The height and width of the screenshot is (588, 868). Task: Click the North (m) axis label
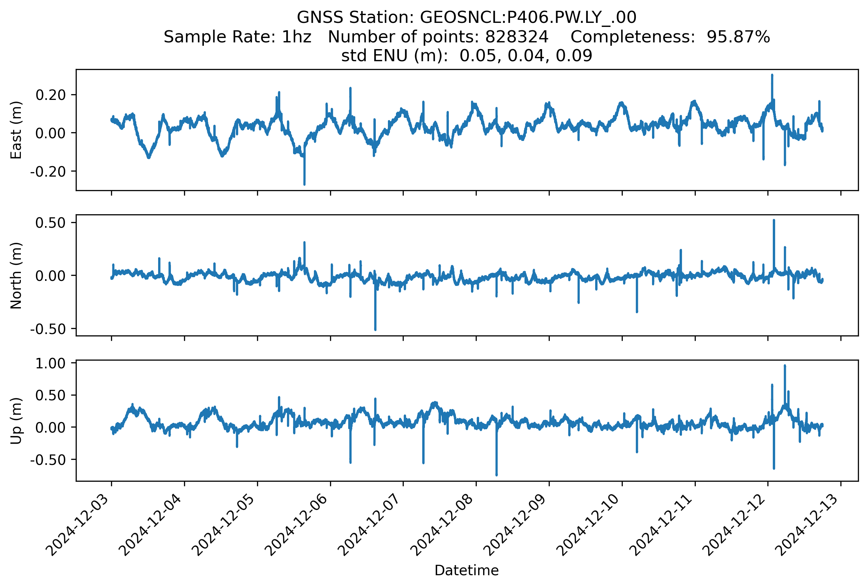(16, 275)
